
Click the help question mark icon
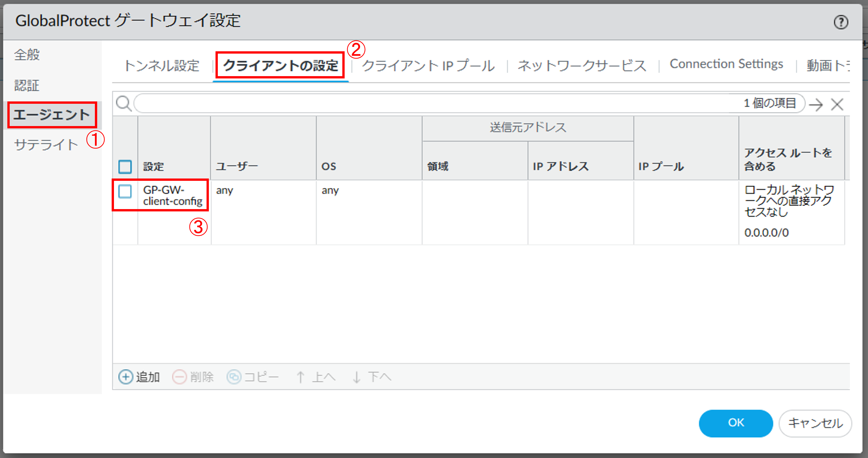pos(841,22)
